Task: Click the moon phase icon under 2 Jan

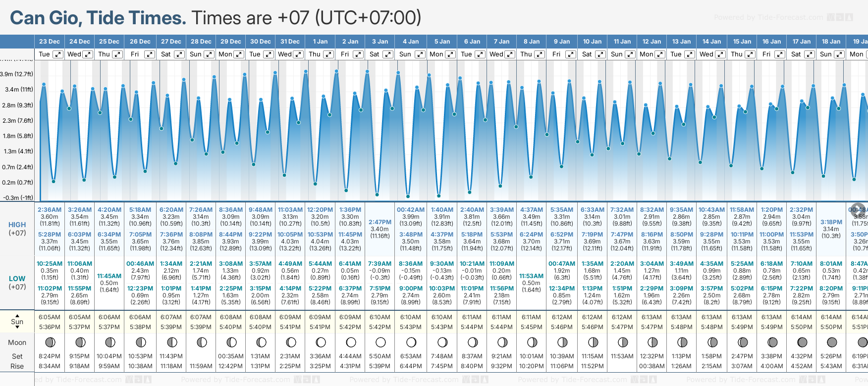Action: (351, 342)
